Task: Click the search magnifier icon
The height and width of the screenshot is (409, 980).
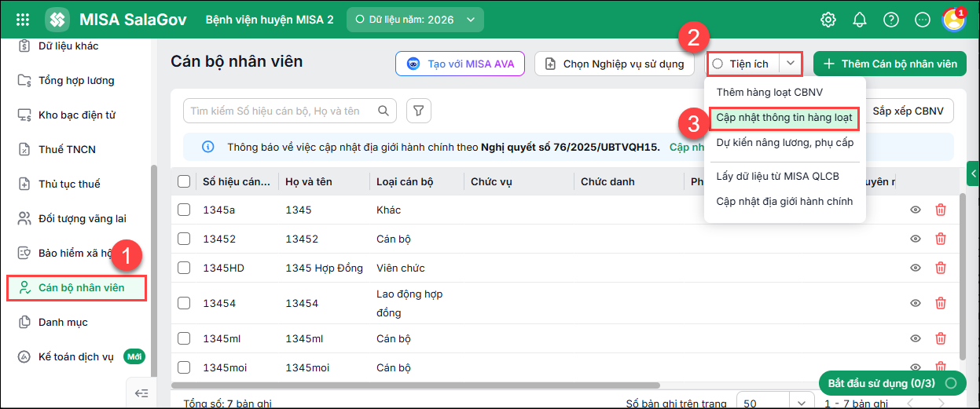Action: click(x=384, y=111)
